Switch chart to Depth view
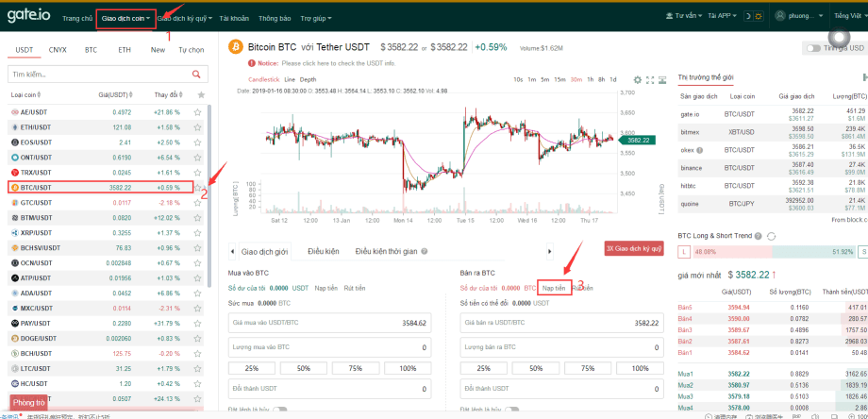This screenshot has width=868, height=419. pyautogui.click(x=309, y=79)
